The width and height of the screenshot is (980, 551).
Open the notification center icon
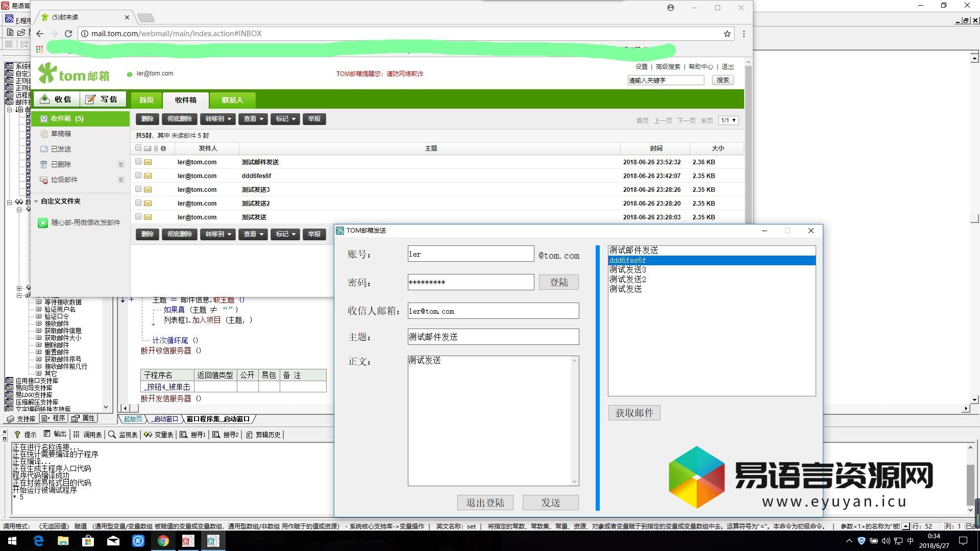(963, 541)
